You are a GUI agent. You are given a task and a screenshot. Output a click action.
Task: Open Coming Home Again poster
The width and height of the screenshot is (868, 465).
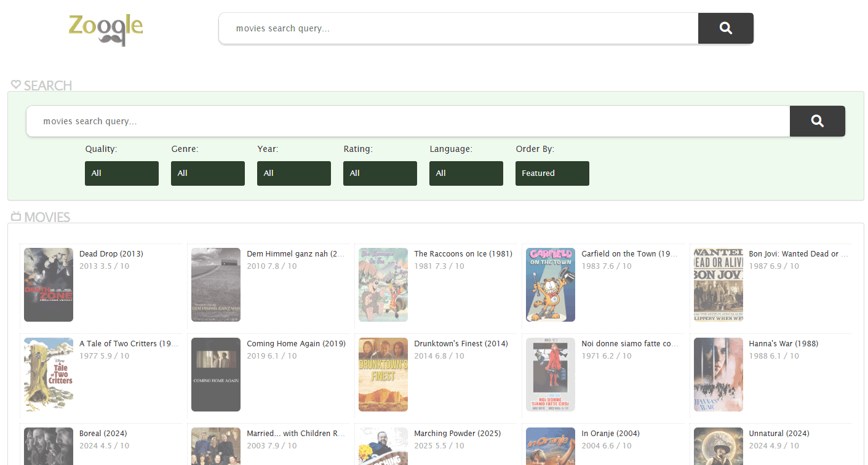coord(216,375)
